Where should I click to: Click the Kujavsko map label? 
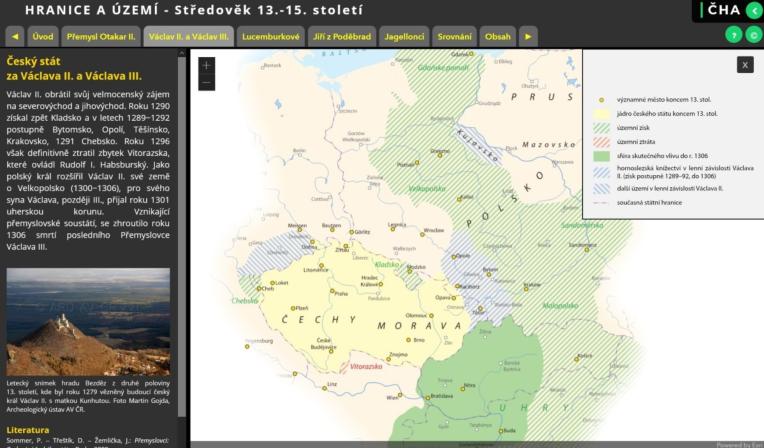click(478, 145)
